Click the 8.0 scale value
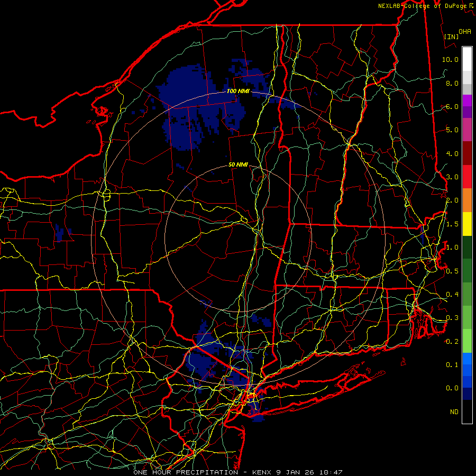This screenshot has width=476, height=476. tap(452, 83)
